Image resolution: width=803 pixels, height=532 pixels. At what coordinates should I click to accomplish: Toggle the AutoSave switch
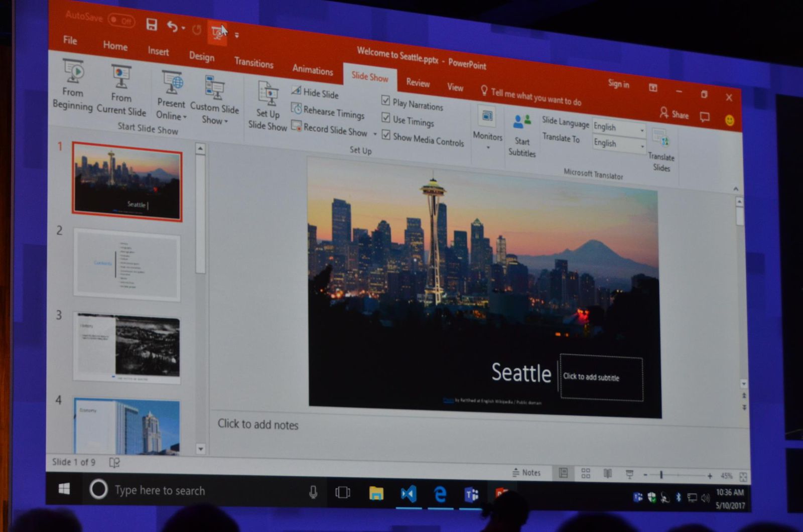point(121,21)
